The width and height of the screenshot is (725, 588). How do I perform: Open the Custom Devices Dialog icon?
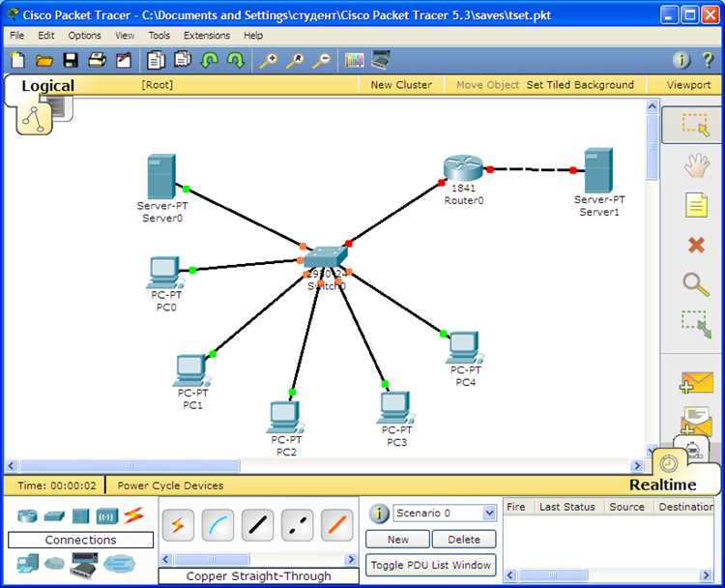[382, 59]
